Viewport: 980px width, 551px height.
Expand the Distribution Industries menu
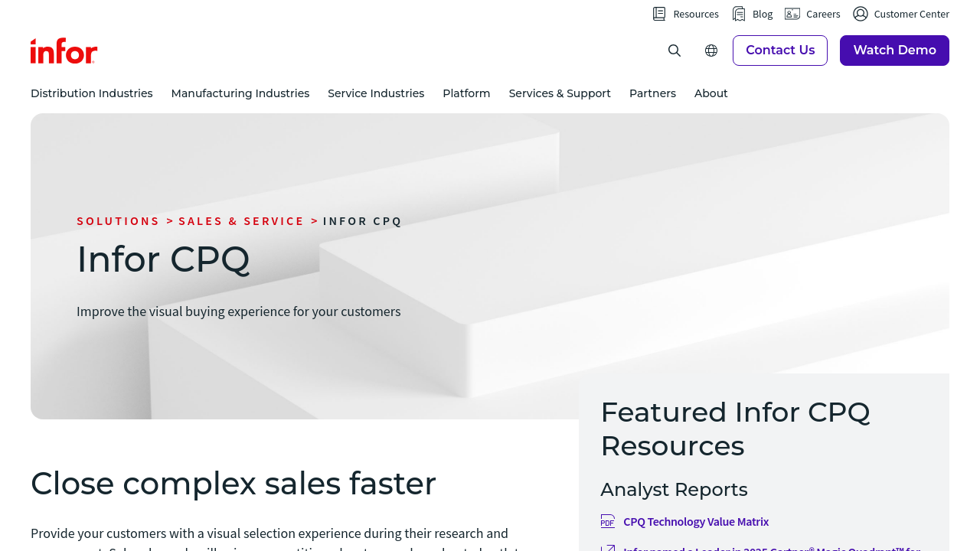coord(92,93)
